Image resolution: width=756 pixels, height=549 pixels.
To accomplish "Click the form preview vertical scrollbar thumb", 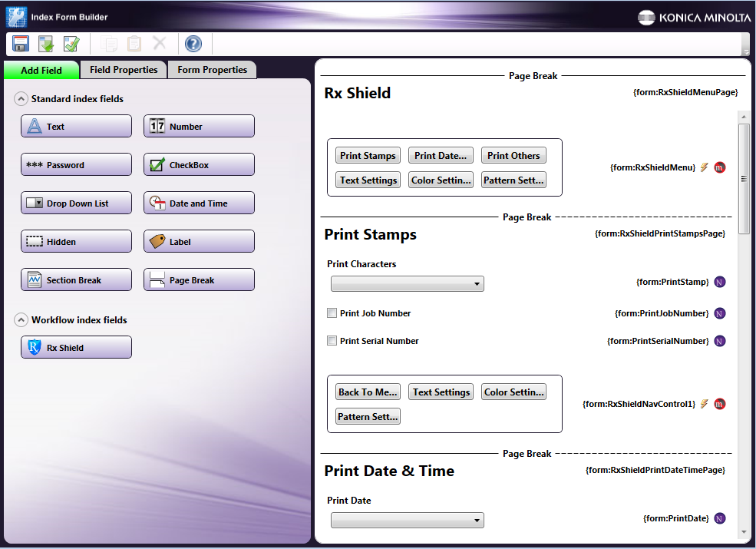I will click(x=743, y=178).
